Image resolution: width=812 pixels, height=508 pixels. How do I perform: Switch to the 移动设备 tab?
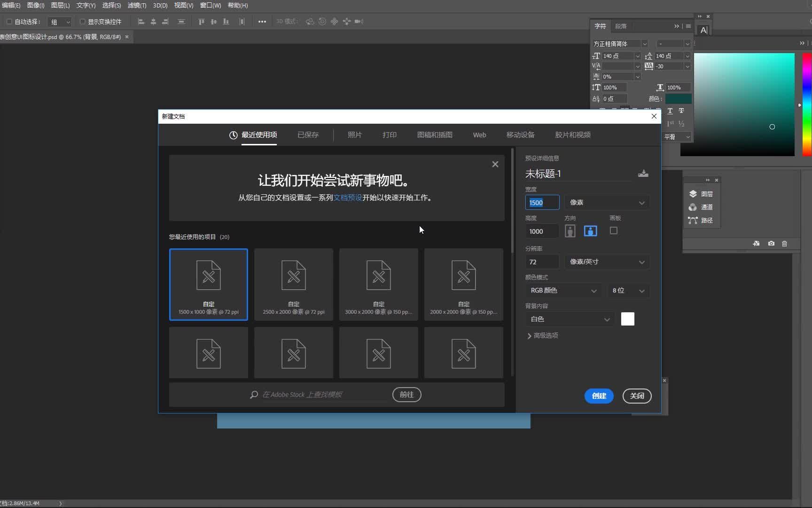pos(520,135)
